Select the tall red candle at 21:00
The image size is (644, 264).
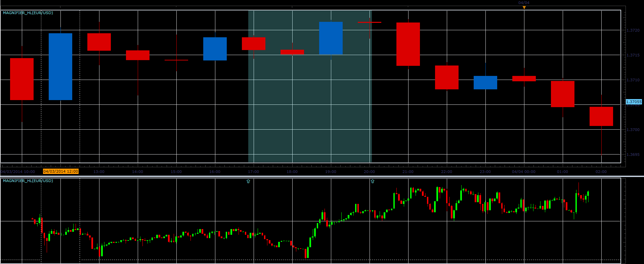click(408, 44)
